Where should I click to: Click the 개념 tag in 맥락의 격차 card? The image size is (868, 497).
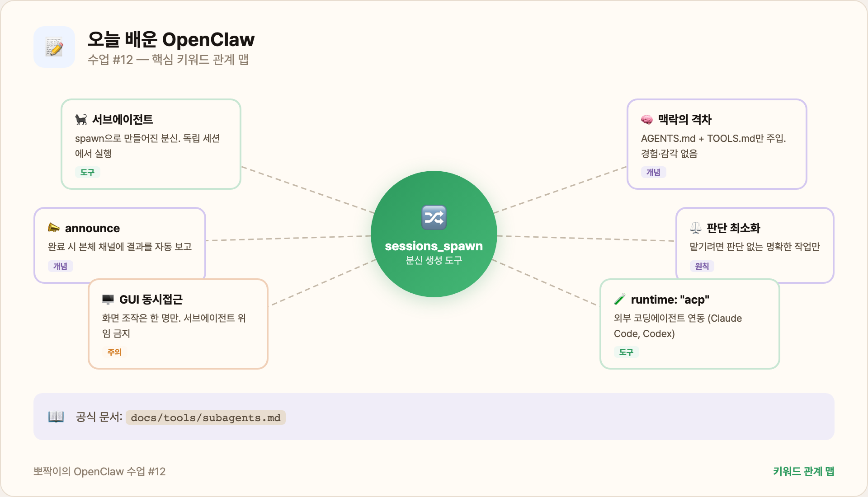[x=653, y=172]
